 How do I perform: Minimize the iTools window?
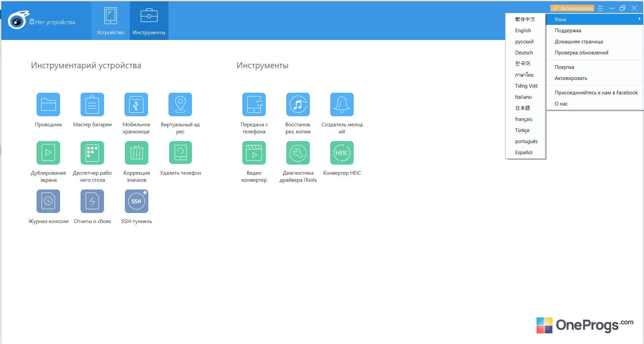pos(611,8)
